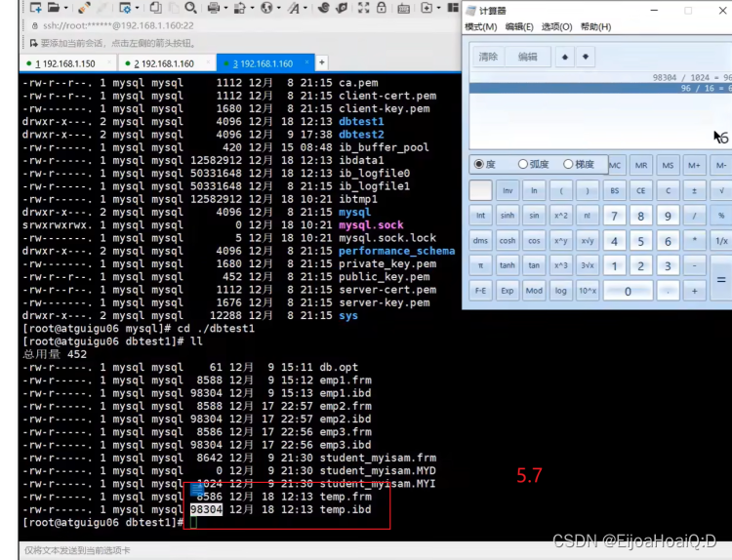732x560 pixels.
Task: Click the down arrow history button in calculator
Action: 586,57
